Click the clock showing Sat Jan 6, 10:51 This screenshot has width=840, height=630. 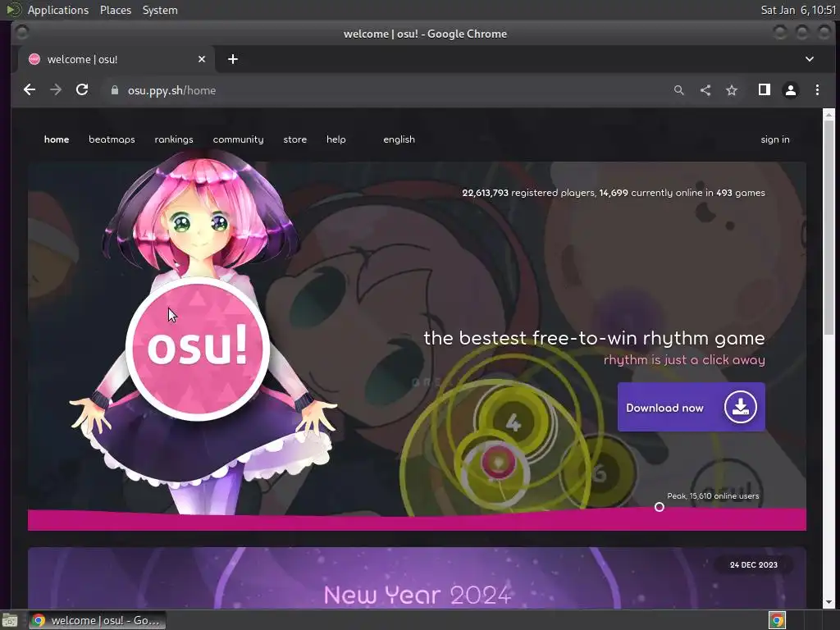click(x=798, y=10)
